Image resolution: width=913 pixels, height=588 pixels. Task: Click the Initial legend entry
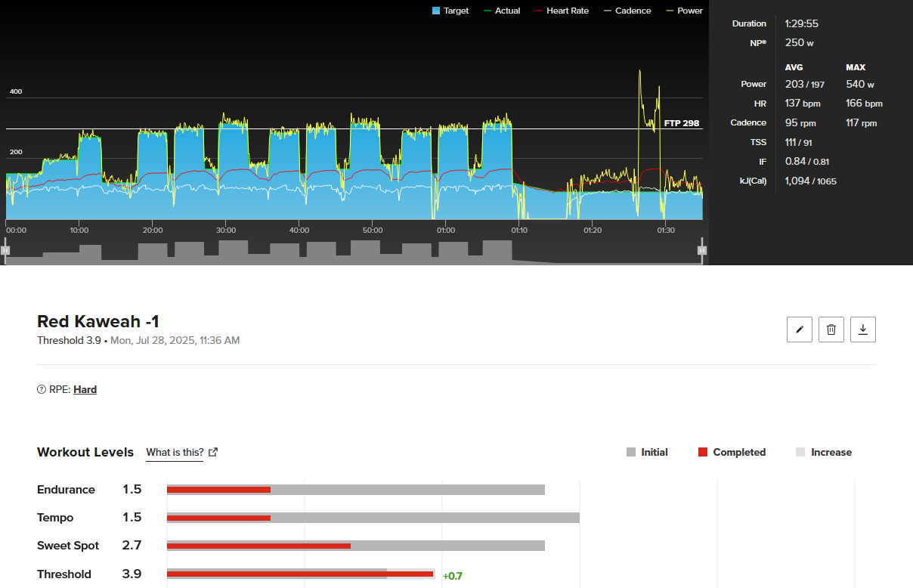647,452
